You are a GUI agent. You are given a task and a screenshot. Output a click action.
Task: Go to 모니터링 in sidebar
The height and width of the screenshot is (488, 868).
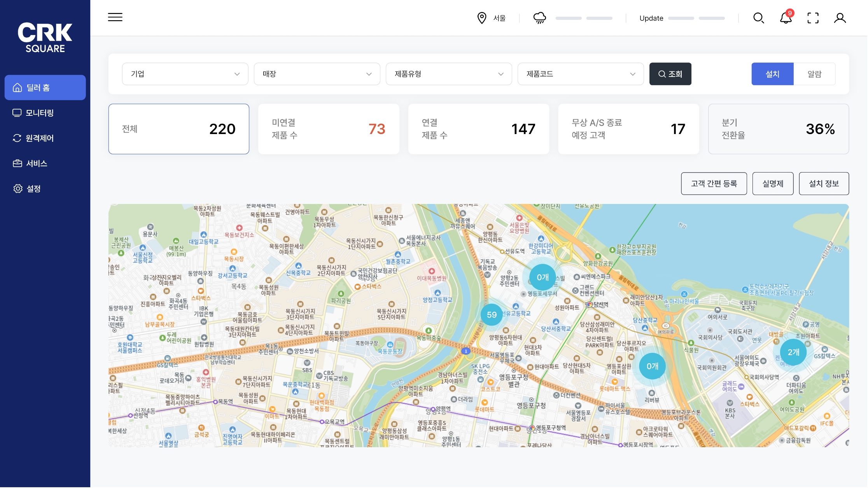click(39, 113)
